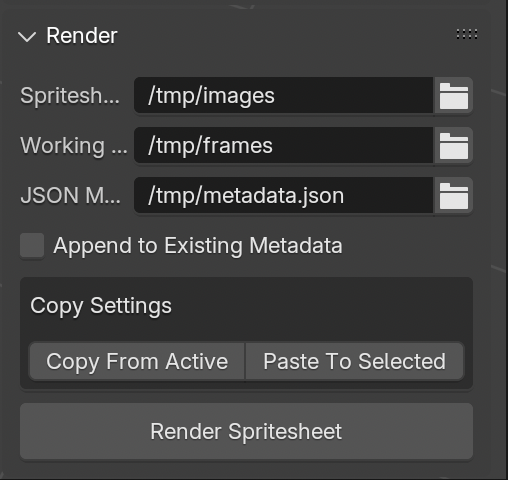Click the truncated 'Spritesh...' property label
This screenshot has width=508, height=480.
click(x=70, y=96)
